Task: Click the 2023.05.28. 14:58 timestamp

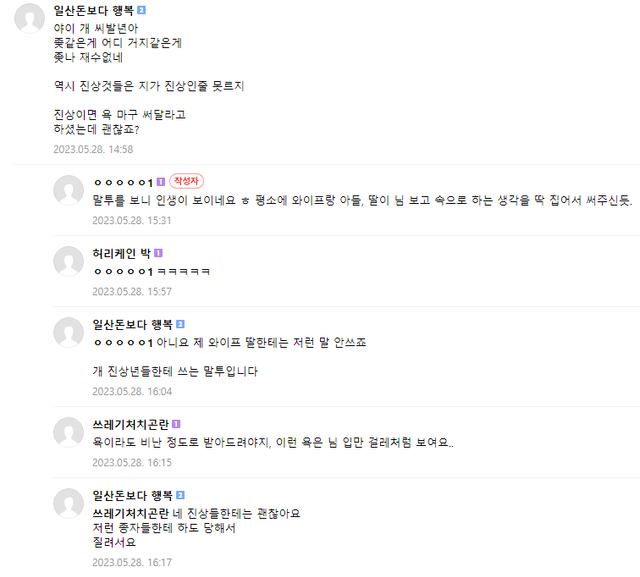Action: click(x=93, y=149)
